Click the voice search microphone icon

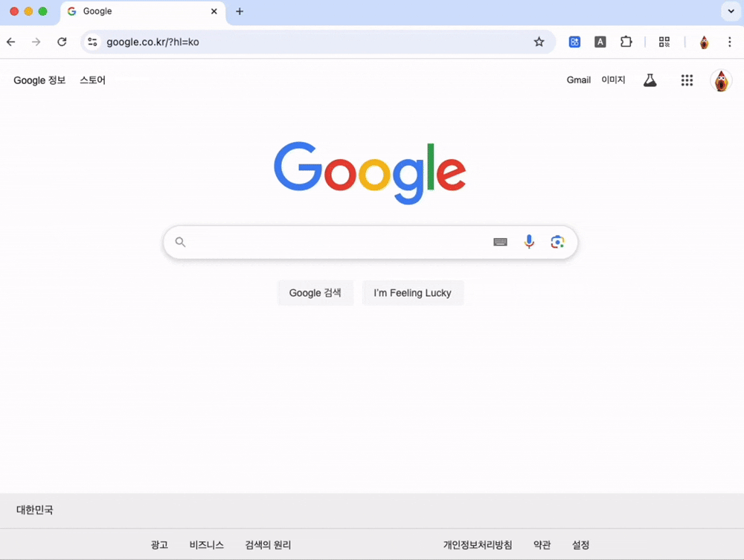pyautogui.click(x=528, y=242)
